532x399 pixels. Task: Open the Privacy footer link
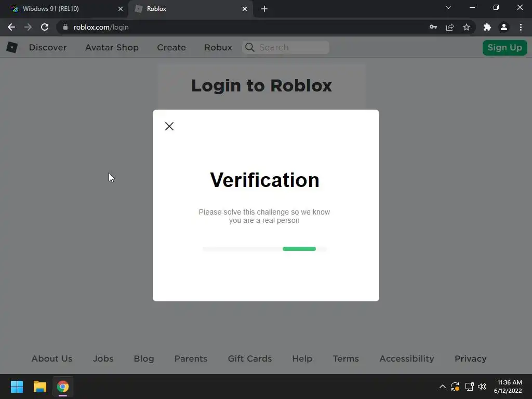pyautogui.click(x=471, y=358)
